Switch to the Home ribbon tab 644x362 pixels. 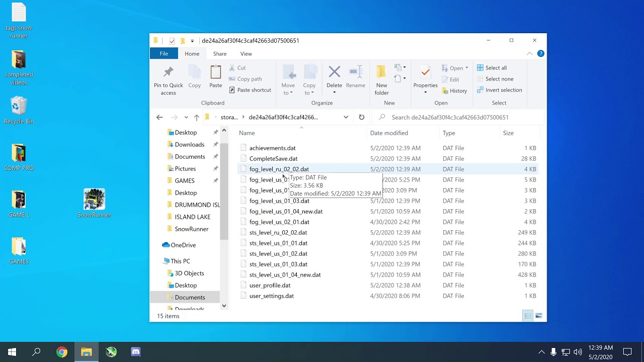point(192,53)
